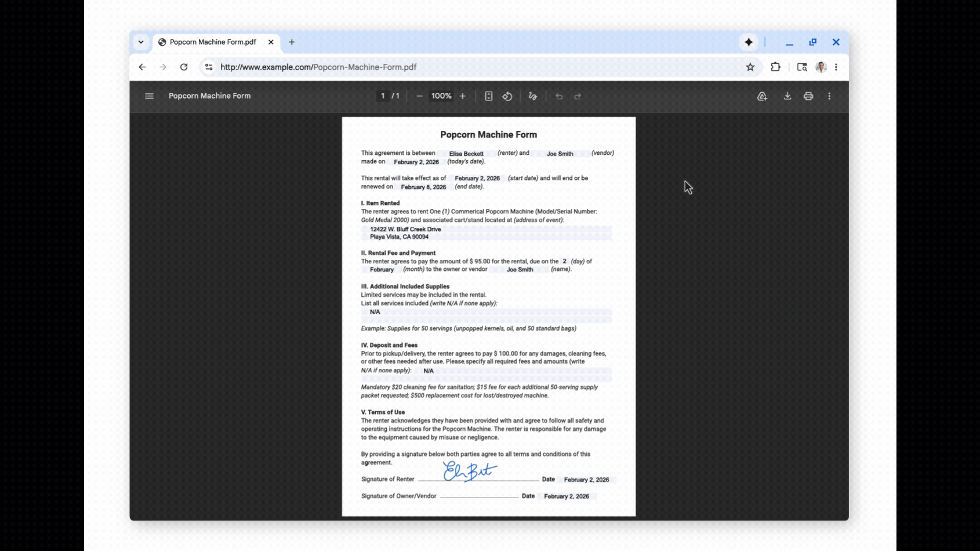The width and height of the screenshot is (980, 551).
Task: Edit the end date February 8, 2026
Action: click(424, 187)
